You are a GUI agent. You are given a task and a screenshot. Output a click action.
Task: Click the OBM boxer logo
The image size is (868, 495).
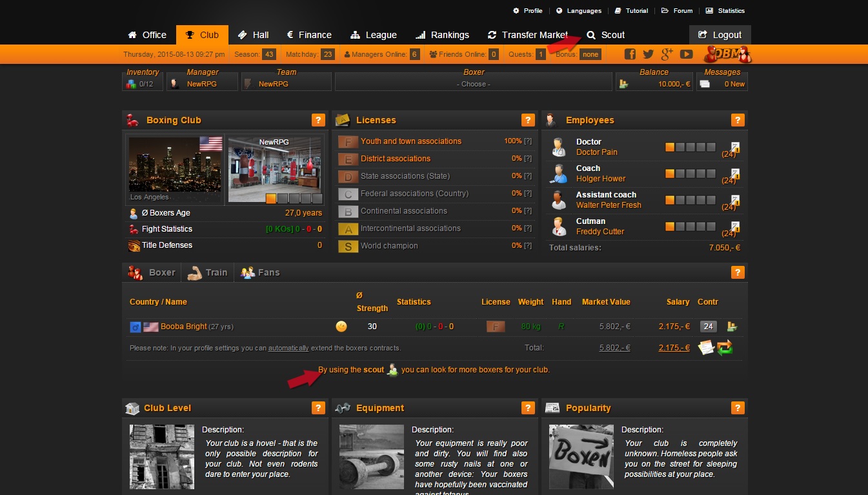[x=727, y=54]
